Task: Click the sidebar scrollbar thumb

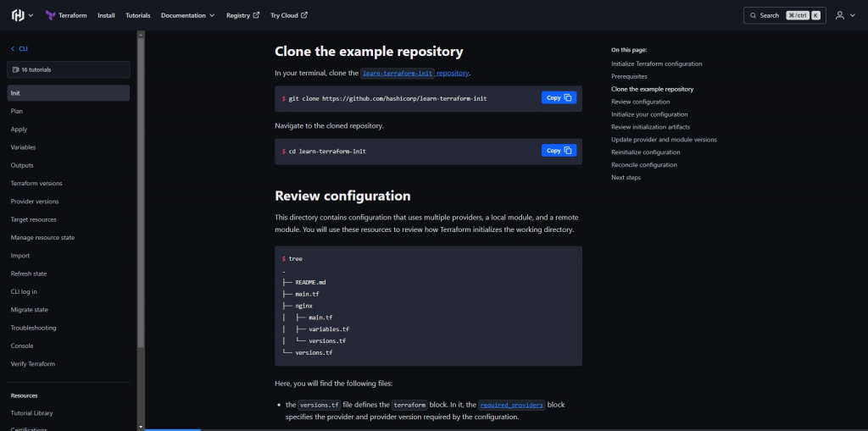Action: 141,194
